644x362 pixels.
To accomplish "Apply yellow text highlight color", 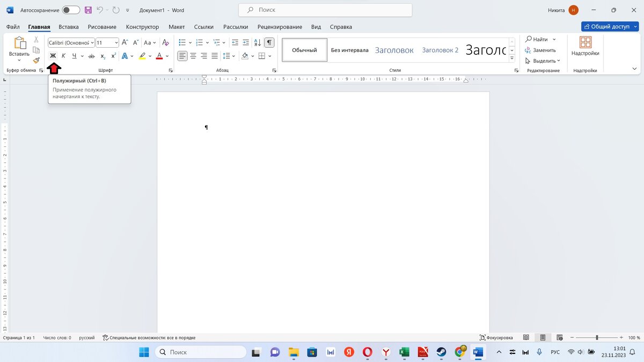I will pyautogui.click(x=142, y=56).
